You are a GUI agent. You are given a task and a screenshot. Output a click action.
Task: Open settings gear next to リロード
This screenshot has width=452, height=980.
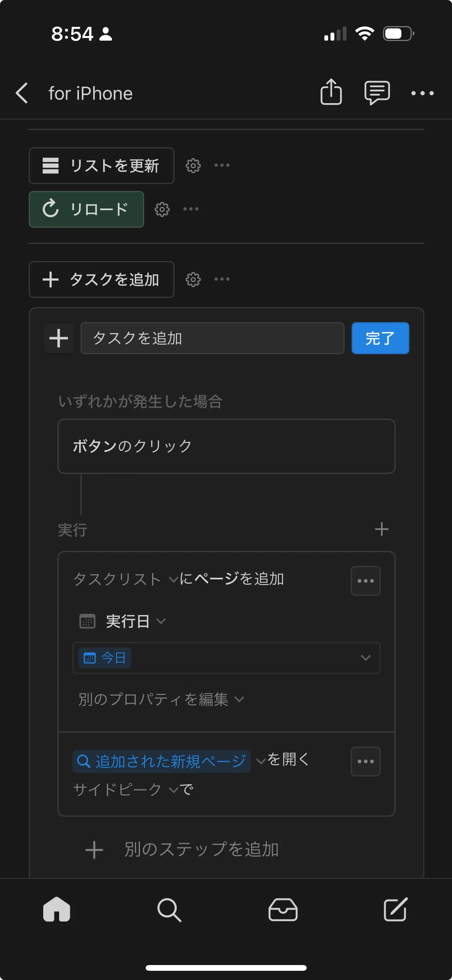pyautogui.click(x=162, y=209)
